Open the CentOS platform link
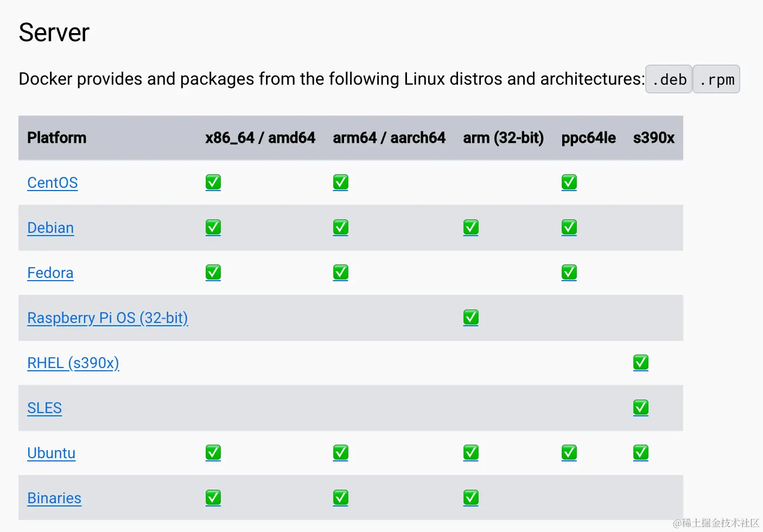Image resolution: width=763 pixels, height=532 pixels. pyautogui.click(x=53, y=182)
